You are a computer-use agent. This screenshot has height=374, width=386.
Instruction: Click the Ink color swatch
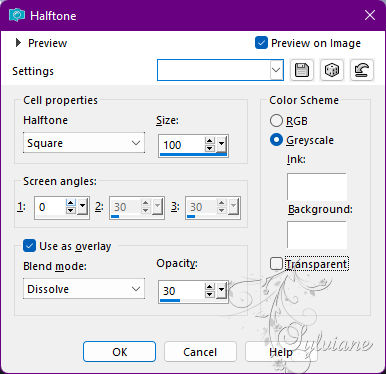coord(317,187)
